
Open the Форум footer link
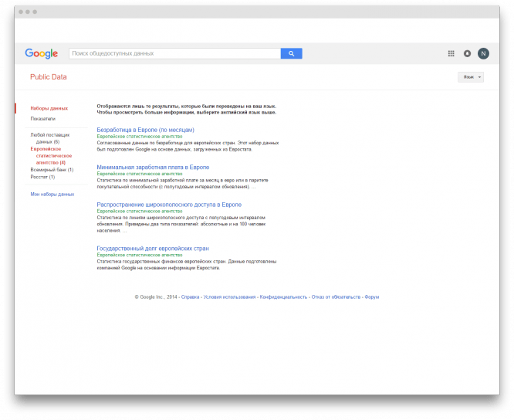click(x=372, y=297)
